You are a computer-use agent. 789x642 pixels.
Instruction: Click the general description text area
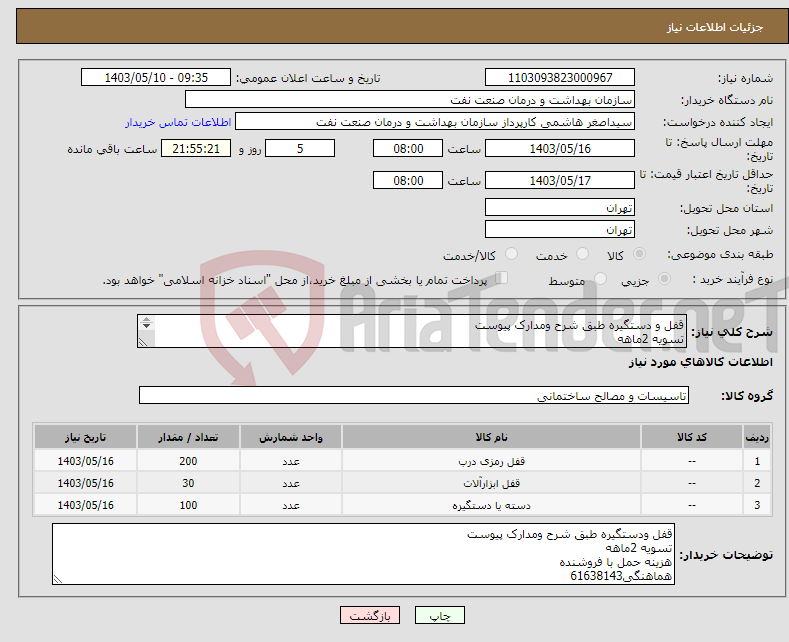pyautogui.click(x=412, y=331)
